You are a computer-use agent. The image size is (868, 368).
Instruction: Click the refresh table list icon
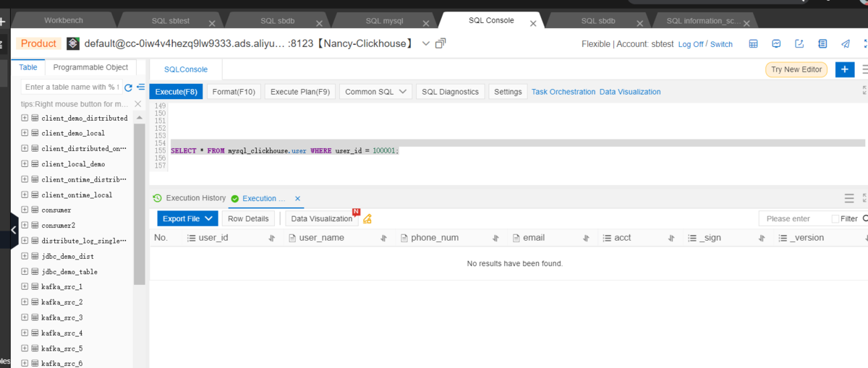[x=129, y=87]
